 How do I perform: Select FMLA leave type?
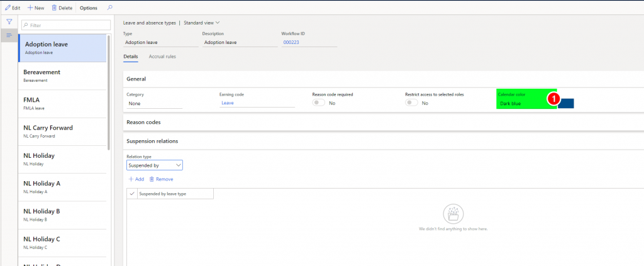(62, 104)
